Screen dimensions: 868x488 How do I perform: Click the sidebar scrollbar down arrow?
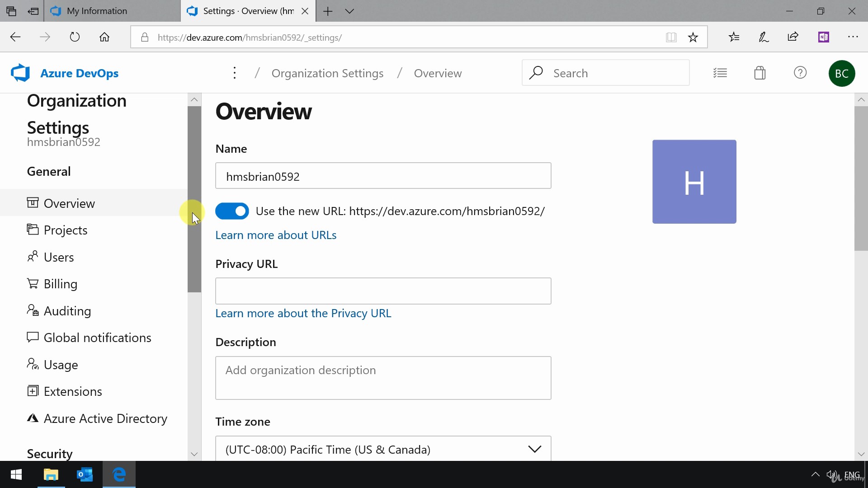194,454
